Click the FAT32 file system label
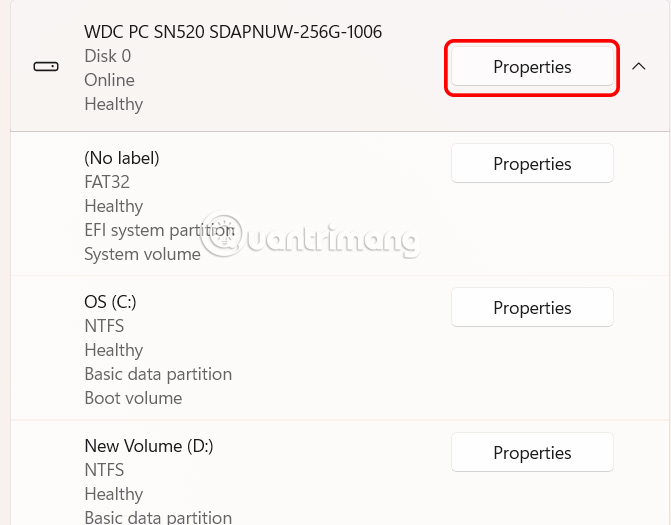Image resolution: width=671 pixels, height=525 pixels. pyautogui.click(x=107, y=182)
